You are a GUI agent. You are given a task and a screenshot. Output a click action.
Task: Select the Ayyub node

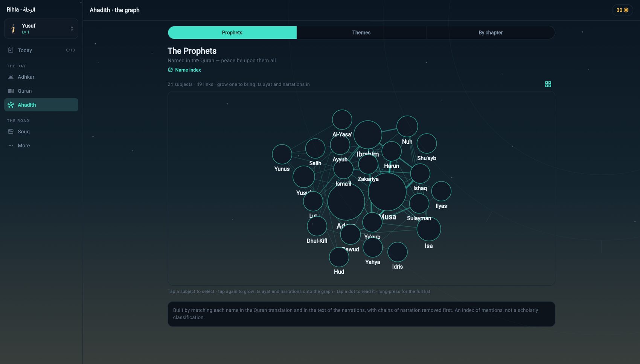pos(340,145)
